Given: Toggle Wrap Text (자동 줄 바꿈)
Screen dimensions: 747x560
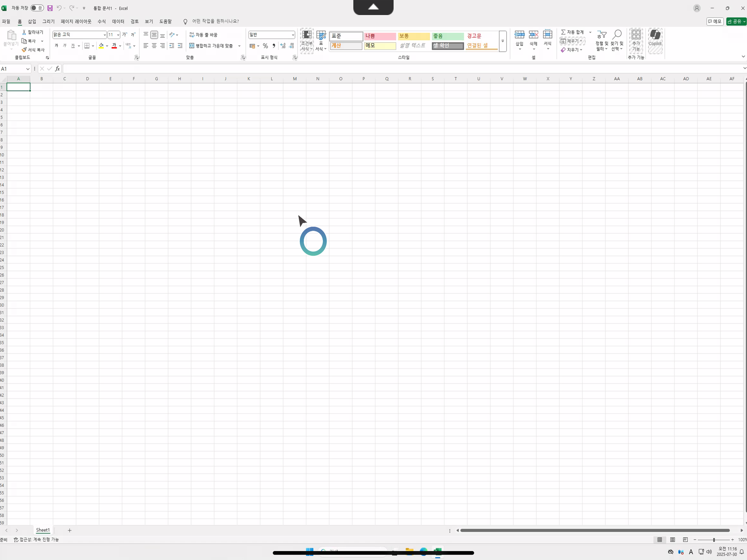Looking at the screenshot, I should point(203,35).
